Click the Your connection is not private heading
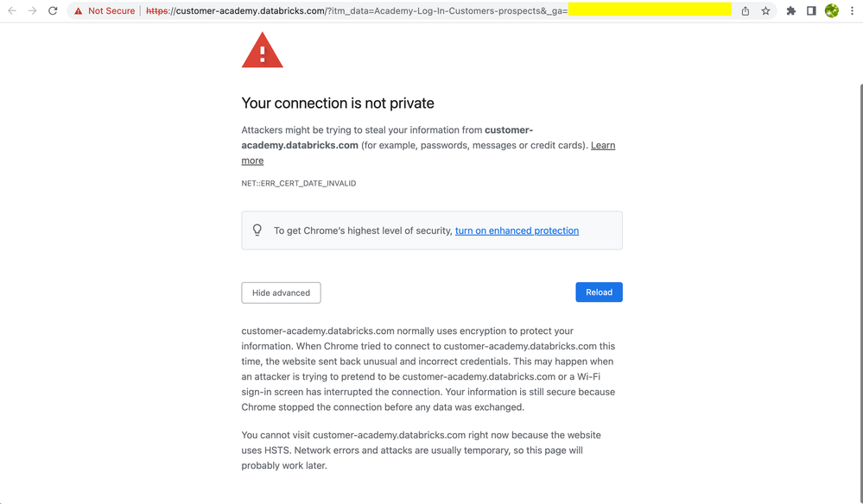The image size is (863, 504). click(338, 104)
